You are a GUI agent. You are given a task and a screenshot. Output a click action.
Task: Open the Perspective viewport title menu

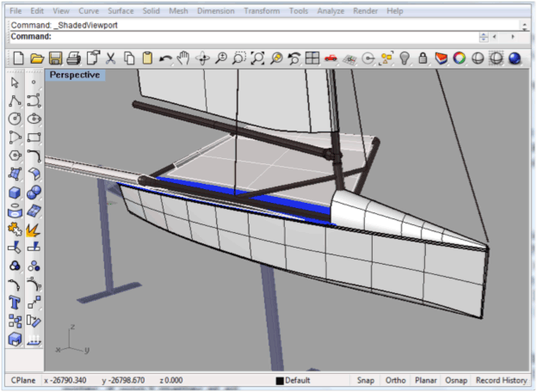tap(73, 75)
